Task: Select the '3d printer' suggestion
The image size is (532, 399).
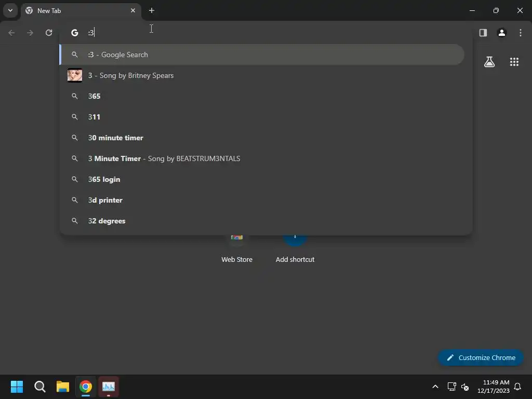Action: point(262,200)
